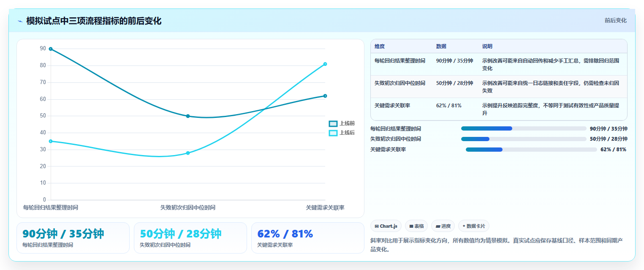Click the title 模拟试点中三项流程指标的前后变化
Screen dimensions: 644x270
(94, 21)
